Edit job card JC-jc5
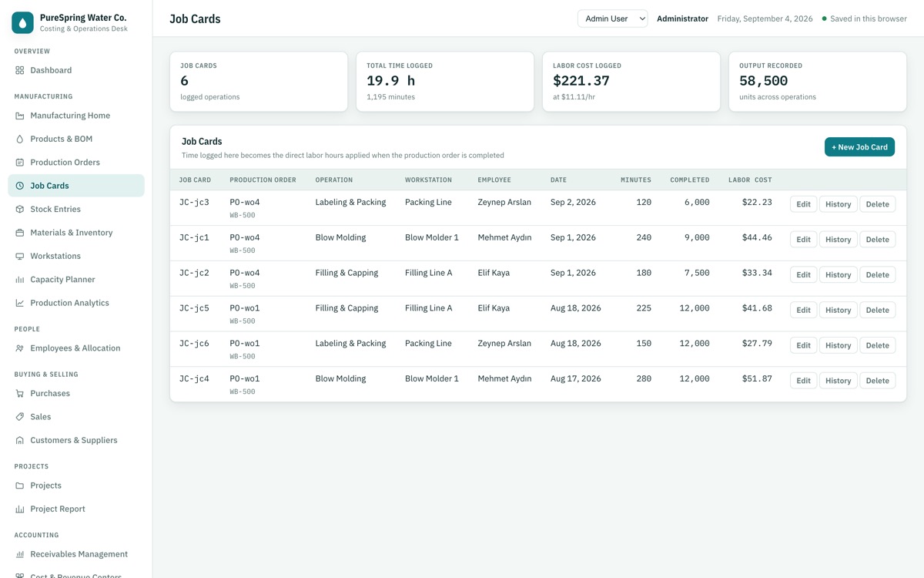 pyautogui.click(x=803, y=310)
